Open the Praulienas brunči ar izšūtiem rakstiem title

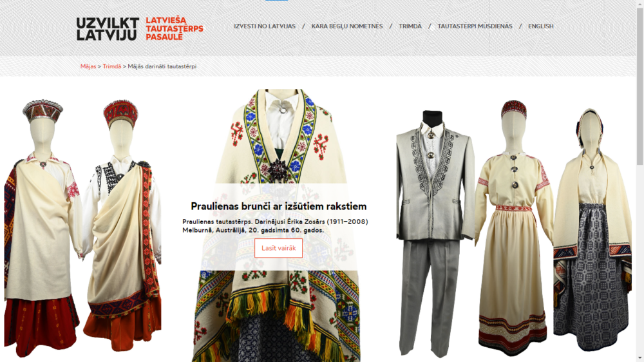pos(278,206)
